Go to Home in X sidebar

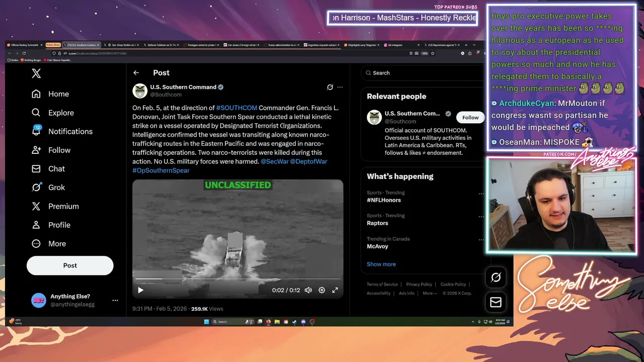[50, 94]
